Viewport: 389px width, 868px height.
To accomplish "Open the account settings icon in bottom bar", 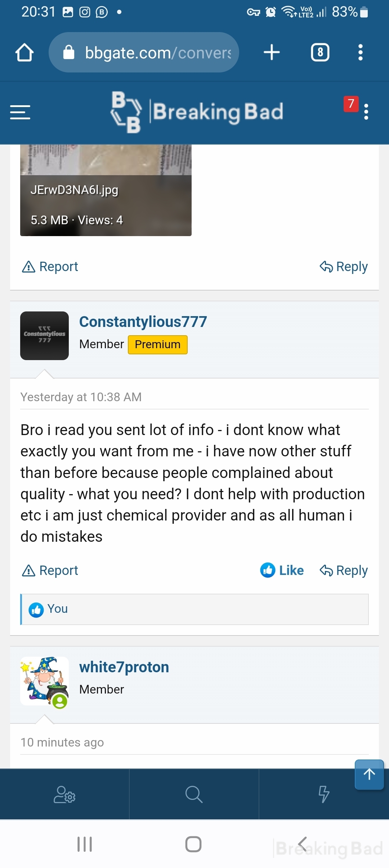I will pos(64,794).
